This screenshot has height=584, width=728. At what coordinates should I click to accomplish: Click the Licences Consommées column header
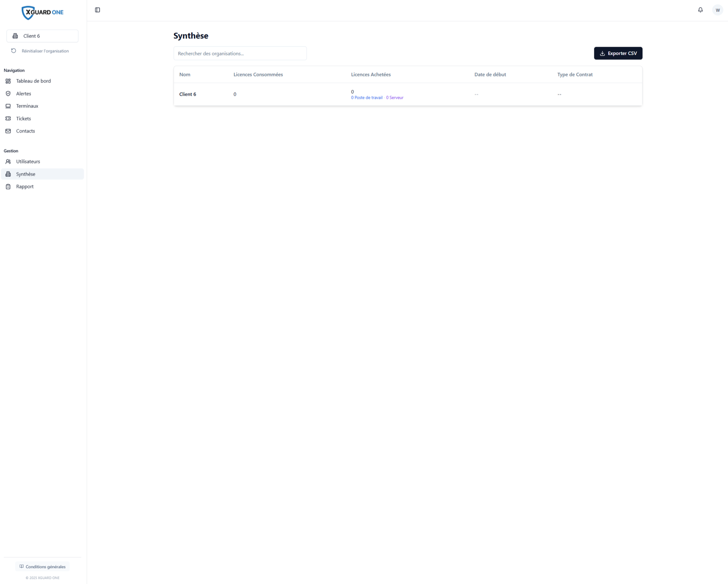tap(258, 75)
